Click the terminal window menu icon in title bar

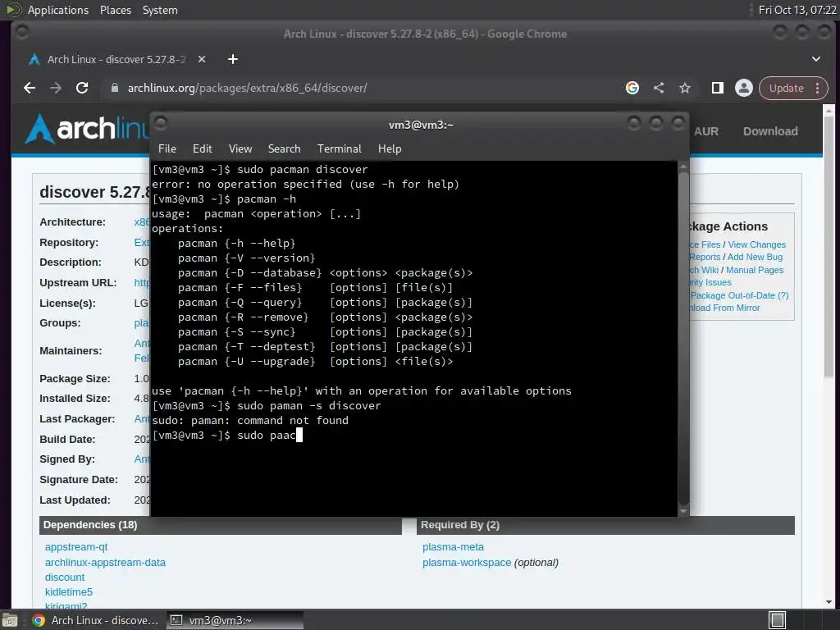(x=161, y=124)
